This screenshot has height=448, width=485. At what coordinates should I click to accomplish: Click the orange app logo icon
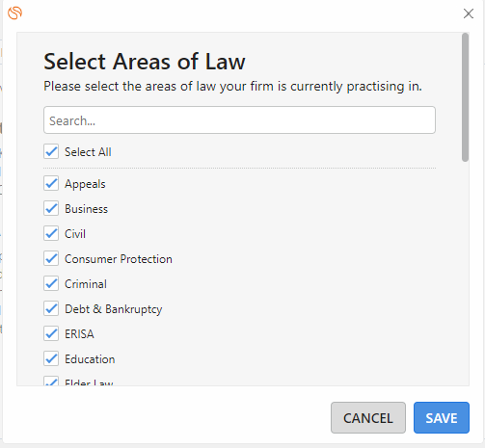coord(14,13)
